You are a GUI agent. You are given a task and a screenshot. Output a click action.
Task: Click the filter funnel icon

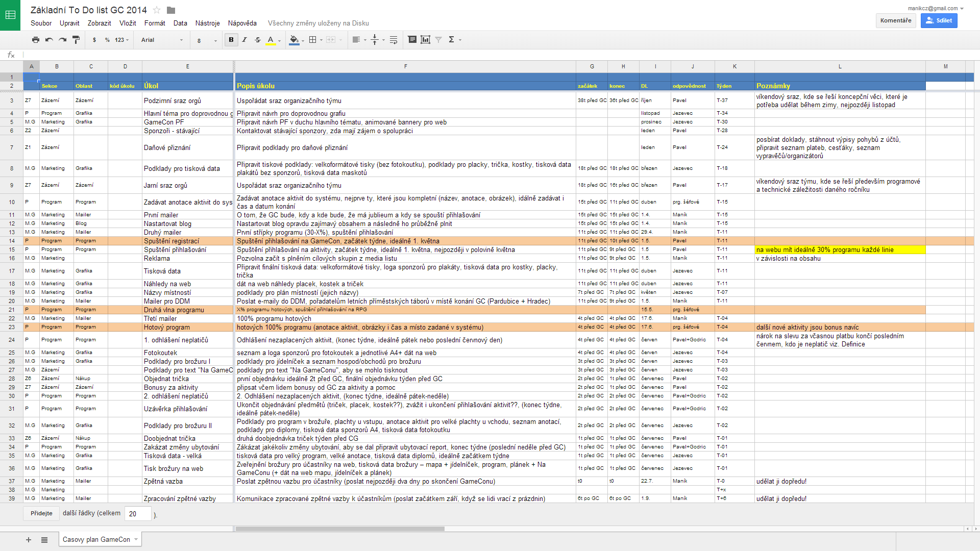[x=438, y=40]
